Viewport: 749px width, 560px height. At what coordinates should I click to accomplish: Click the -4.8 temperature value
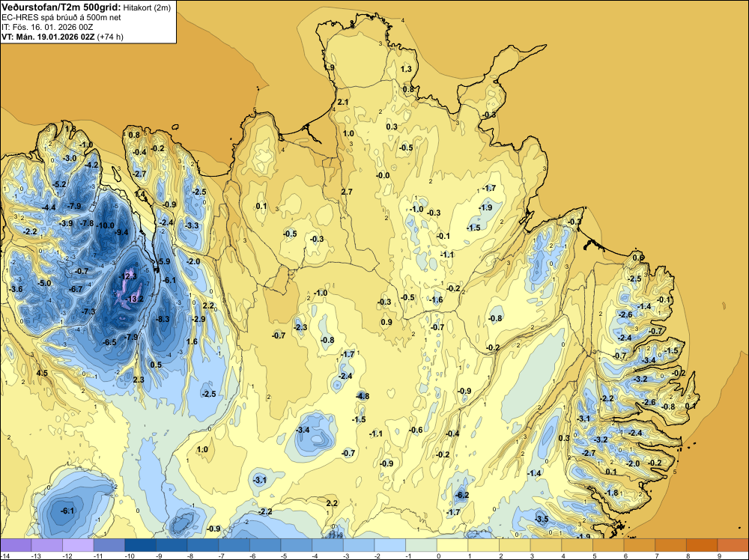363,396
